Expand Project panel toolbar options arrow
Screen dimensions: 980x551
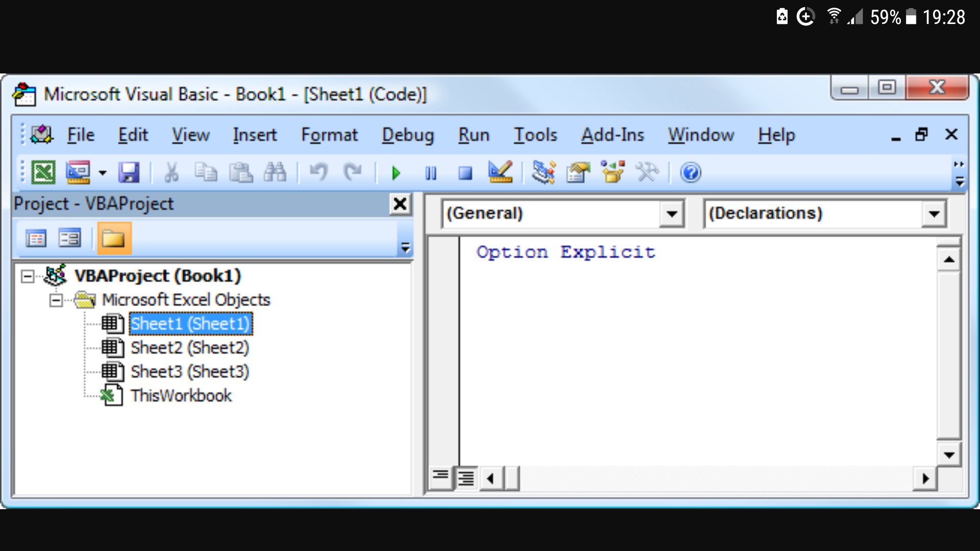click(405, 247)
